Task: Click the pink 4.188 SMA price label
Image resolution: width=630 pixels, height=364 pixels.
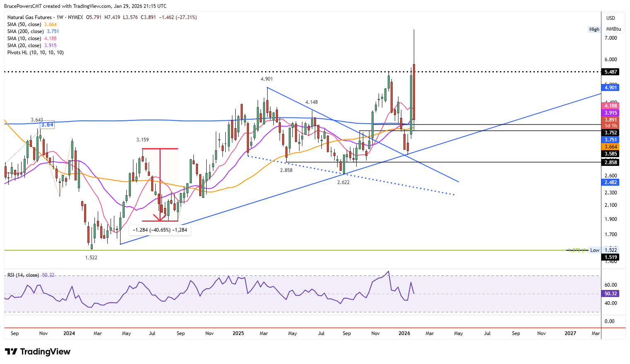Action: click(x=611, y=106)
